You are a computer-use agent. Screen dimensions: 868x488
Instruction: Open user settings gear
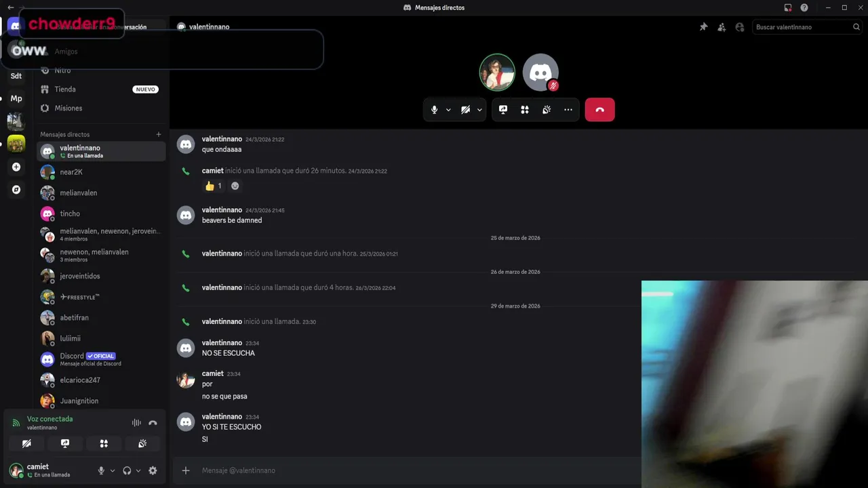coord(153,470)
